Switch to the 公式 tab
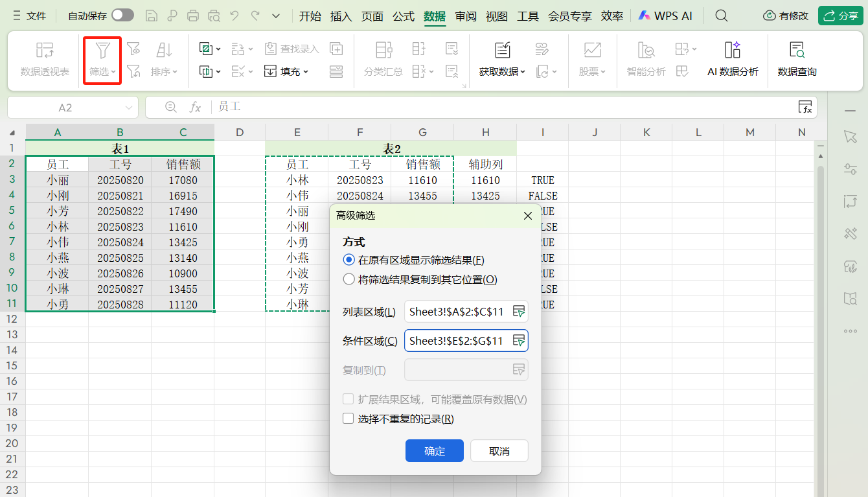This screenshot has width=868, height=497. pos(404,16)
